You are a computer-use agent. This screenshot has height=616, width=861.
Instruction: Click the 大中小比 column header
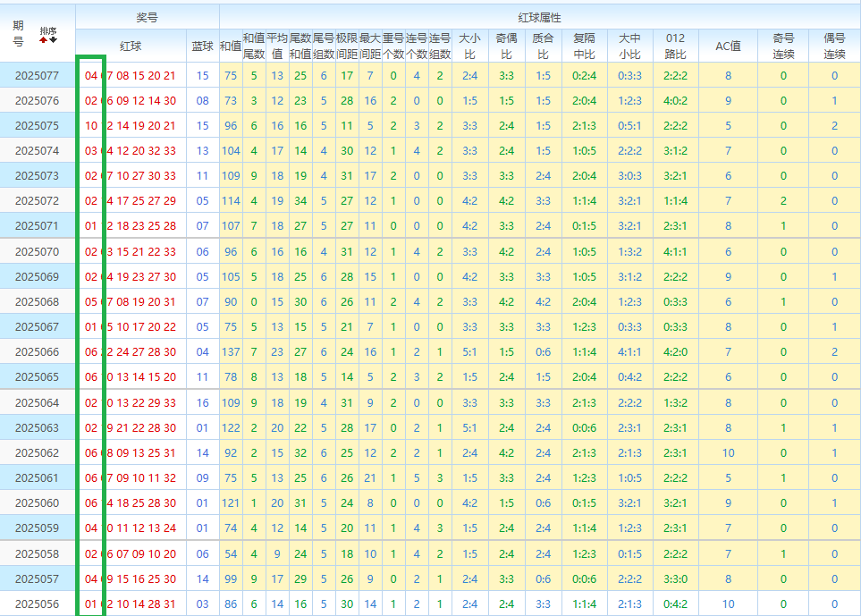629,46
